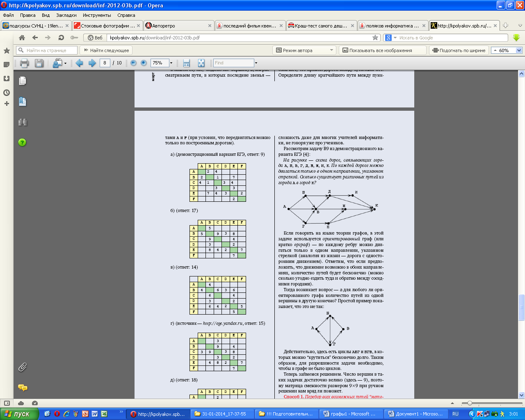
Task: Click the 'Найти на странице' search field
Action: click(47, 50)
